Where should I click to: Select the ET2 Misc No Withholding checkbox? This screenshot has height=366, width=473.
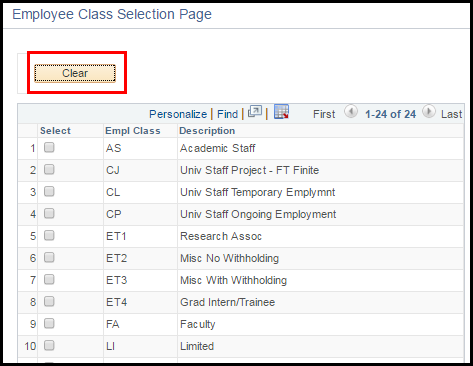tap(49, 257)
